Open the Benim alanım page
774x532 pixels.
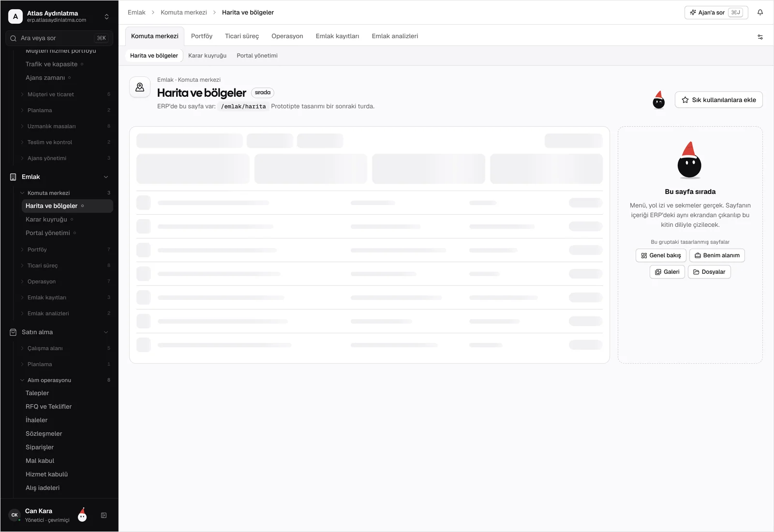coord(717,255)
